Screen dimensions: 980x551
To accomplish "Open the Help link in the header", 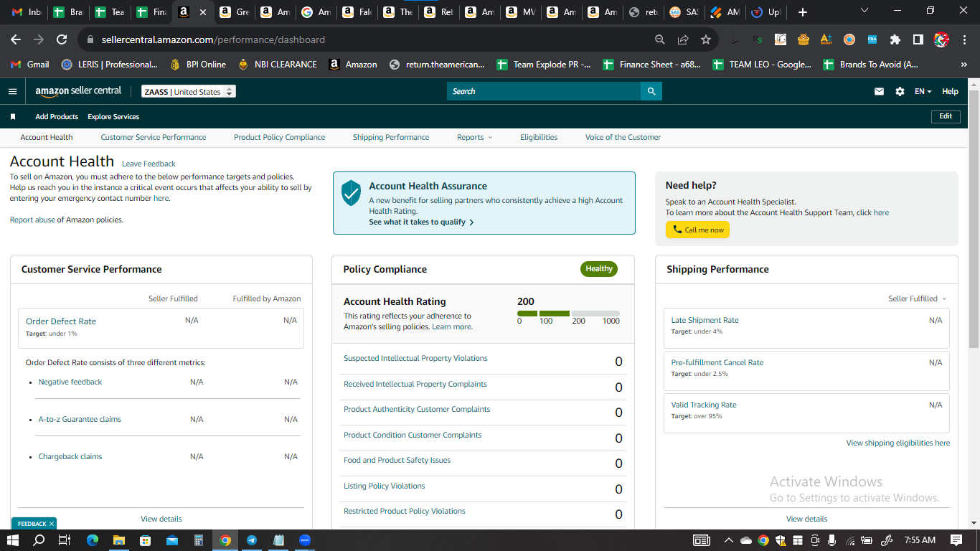I will click(x=950, y=92).
